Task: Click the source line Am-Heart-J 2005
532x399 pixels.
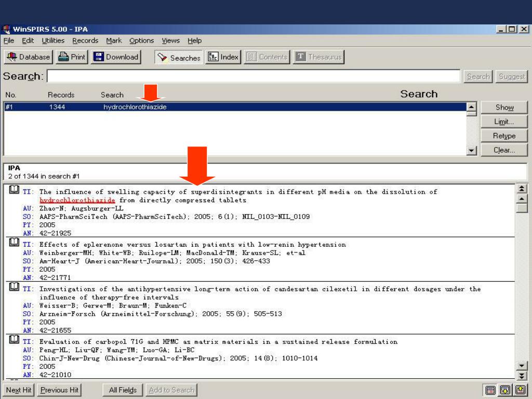Action: click(x=155, y=261)
